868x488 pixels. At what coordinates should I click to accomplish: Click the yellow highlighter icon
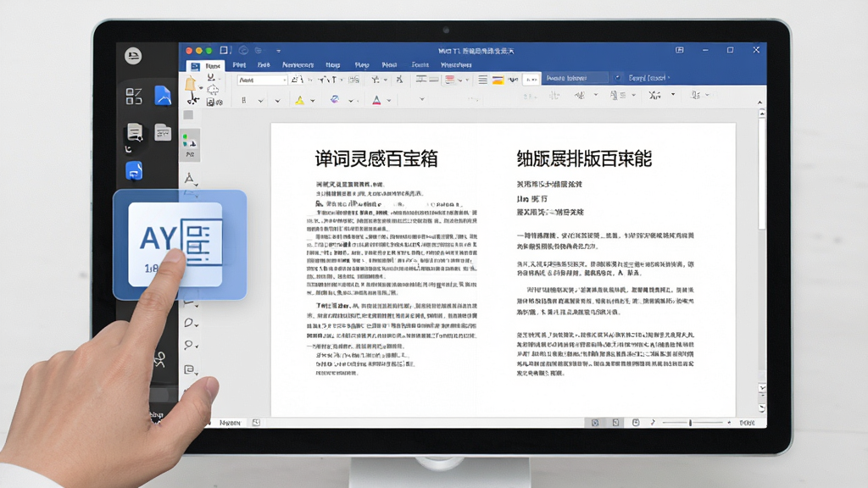point(299,100)
